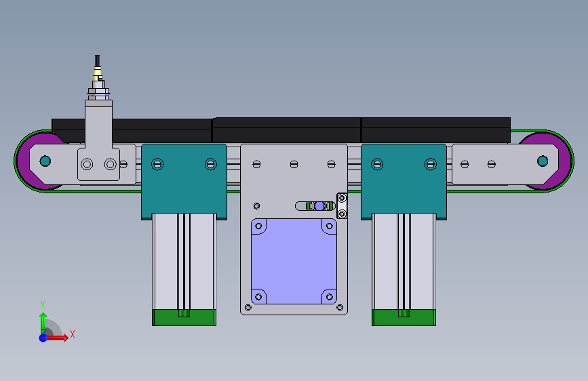Select the right pneumatic cylinder body
Image resolution: width=588 pixels, height=381 pixels.
404,262
